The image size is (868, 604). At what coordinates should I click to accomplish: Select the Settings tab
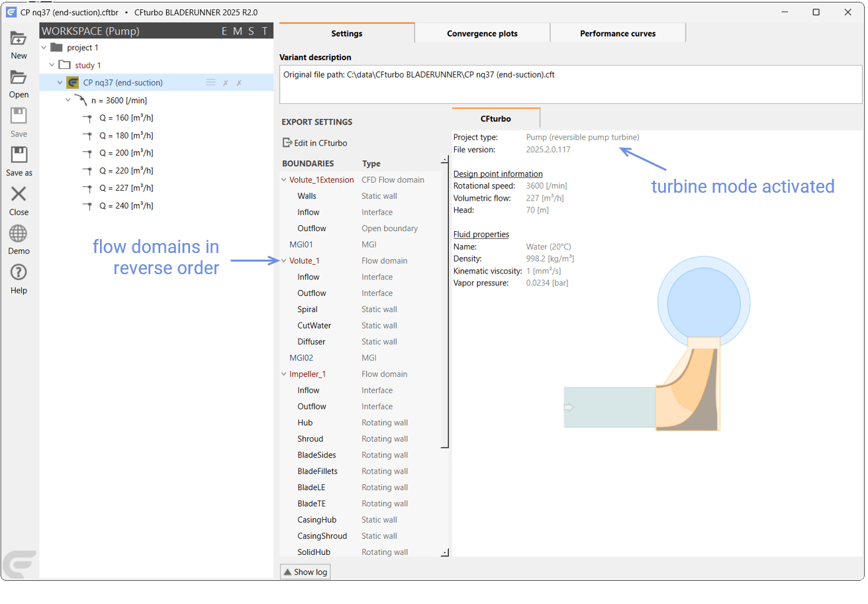pyautogui.click(x=347, y=33)
